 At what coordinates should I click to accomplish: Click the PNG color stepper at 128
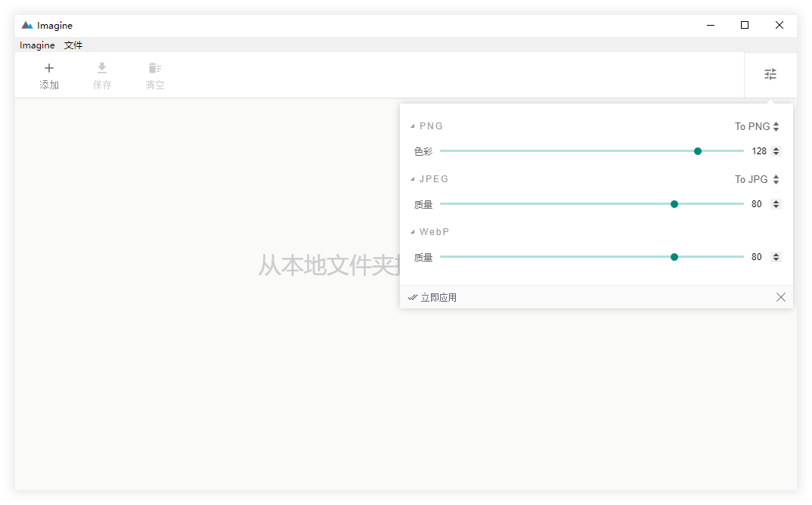click(776, 151)
